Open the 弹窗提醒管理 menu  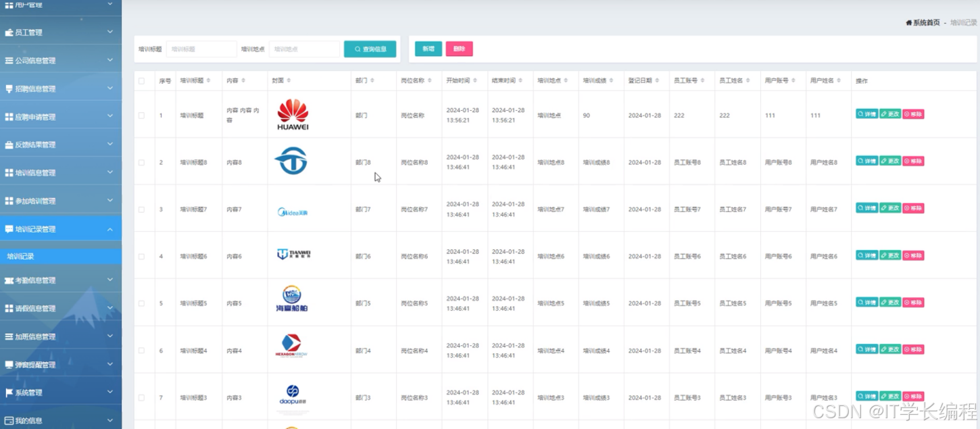[61, 364]
